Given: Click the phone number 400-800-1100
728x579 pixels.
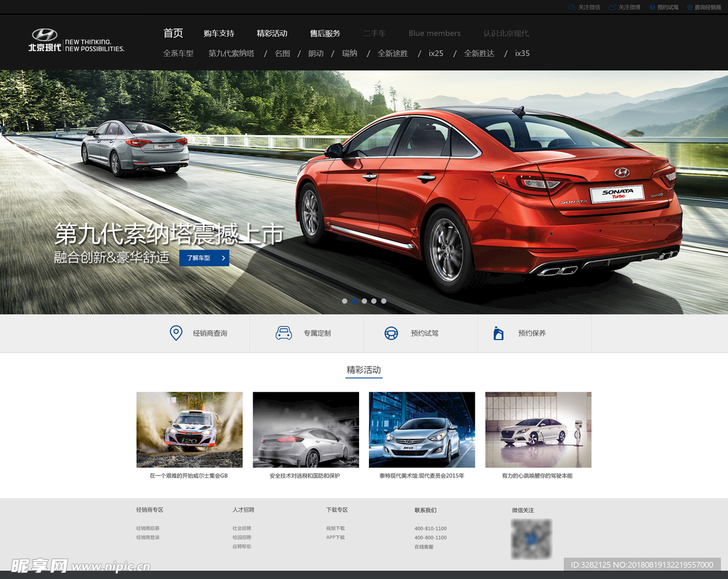Looking at the screenshot, I should (431, 538).
